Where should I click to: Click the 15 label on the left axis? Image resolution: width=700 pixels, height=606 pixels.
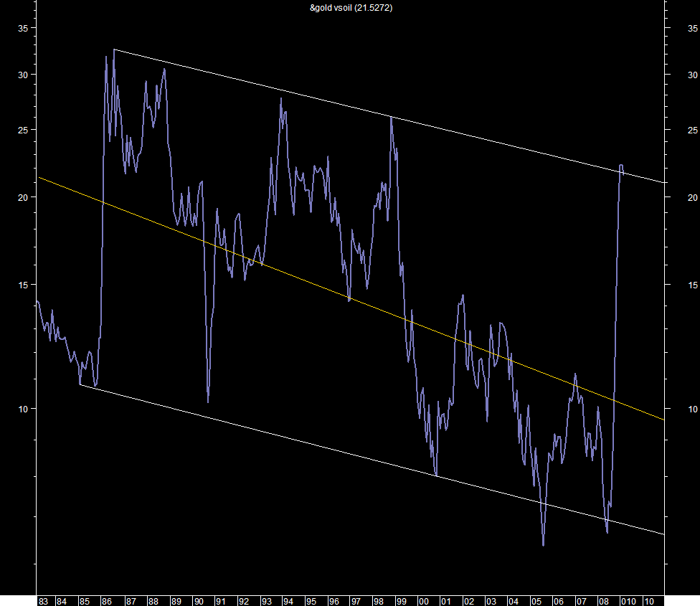(23, 285)
